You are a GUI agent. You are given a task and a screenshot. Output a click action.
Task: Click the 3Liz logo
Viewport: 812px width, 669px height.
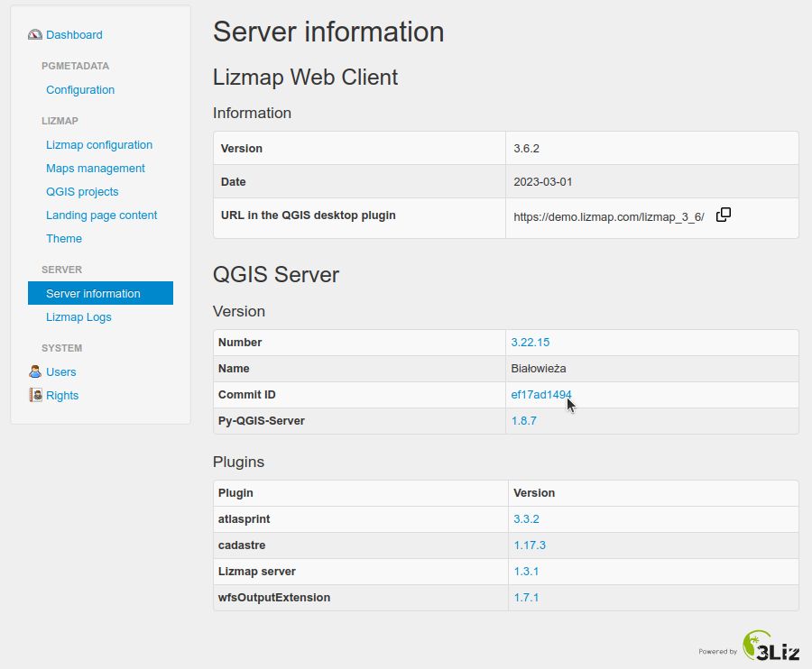pos(771,646)
